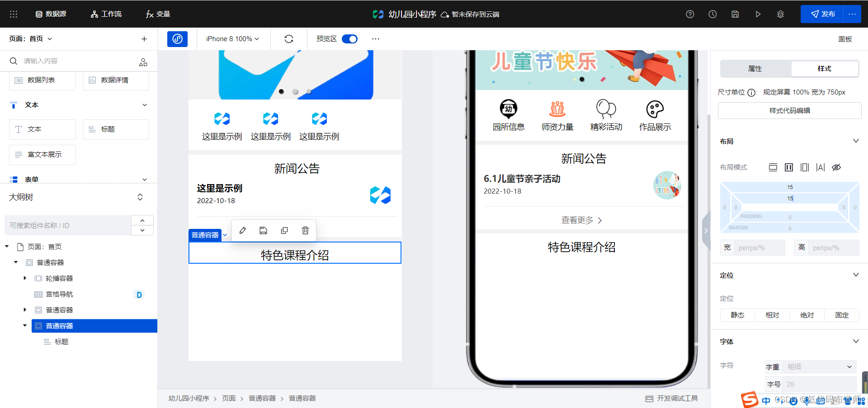Toggle the 预览区 preview switch

349,39
